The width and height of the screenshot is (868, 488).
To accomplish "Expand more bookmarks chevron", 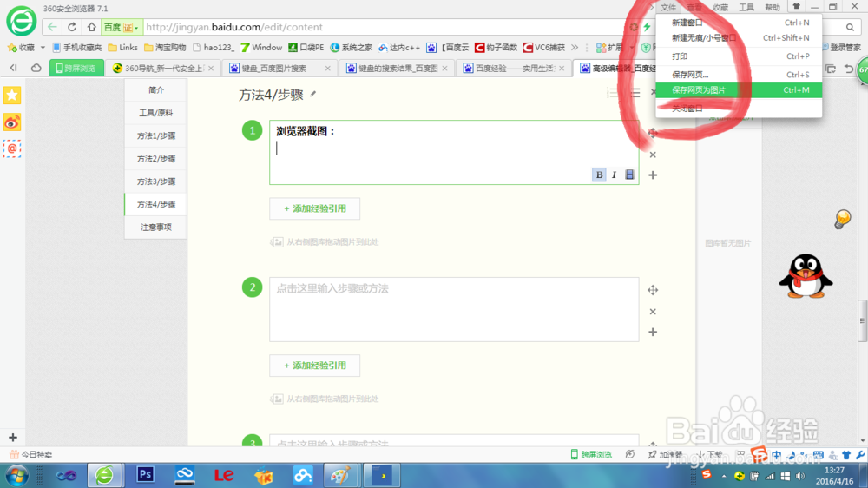I will [575, 48].
